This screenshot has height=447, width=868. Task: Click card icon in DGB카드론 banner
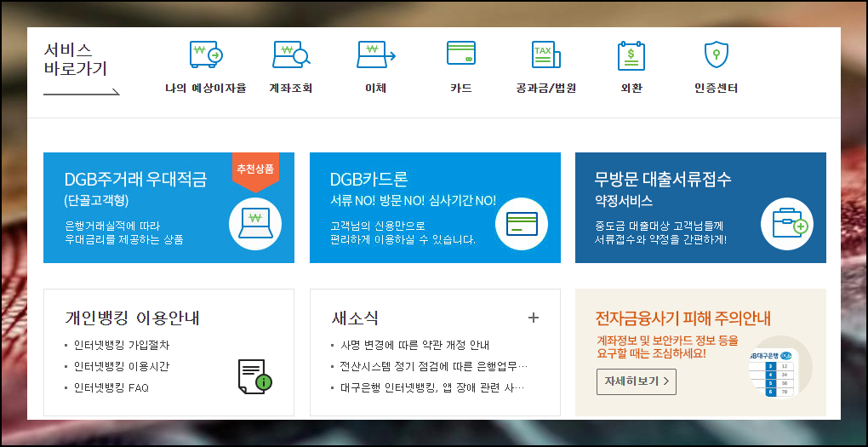point(522,224)
